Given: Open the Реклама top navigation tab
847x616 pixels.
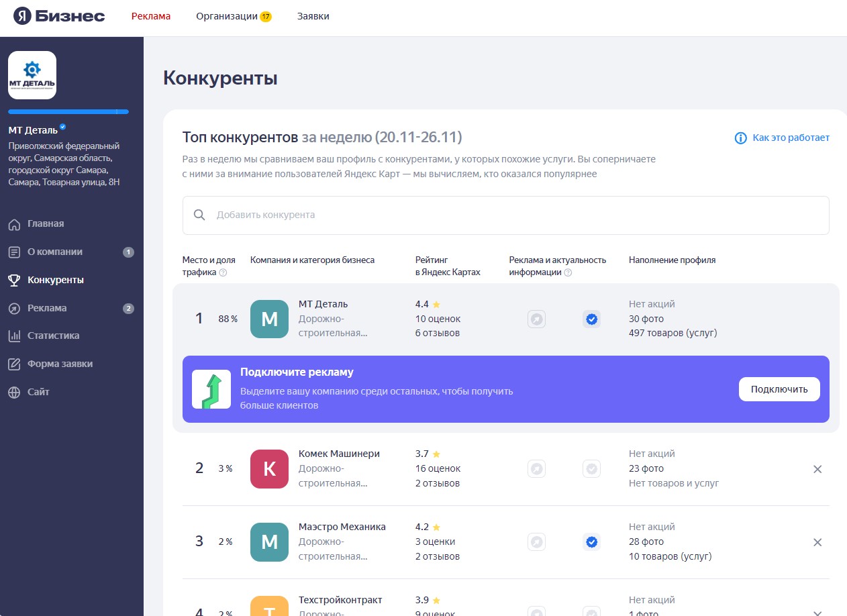Looking at the screenshot, I should 151,16.
